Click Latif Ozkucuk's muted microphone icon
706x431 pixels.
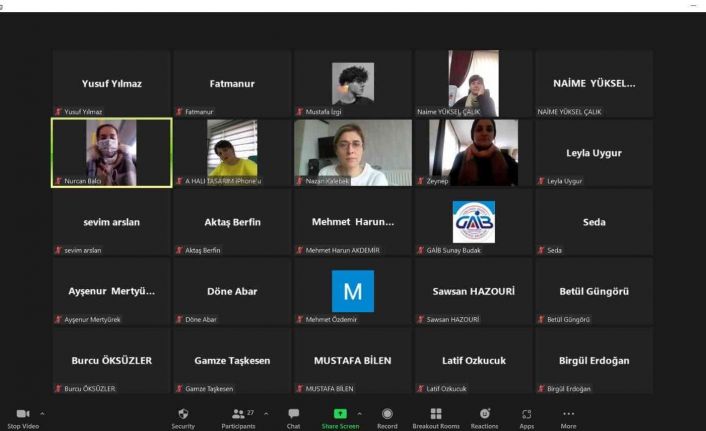point(420,388)
